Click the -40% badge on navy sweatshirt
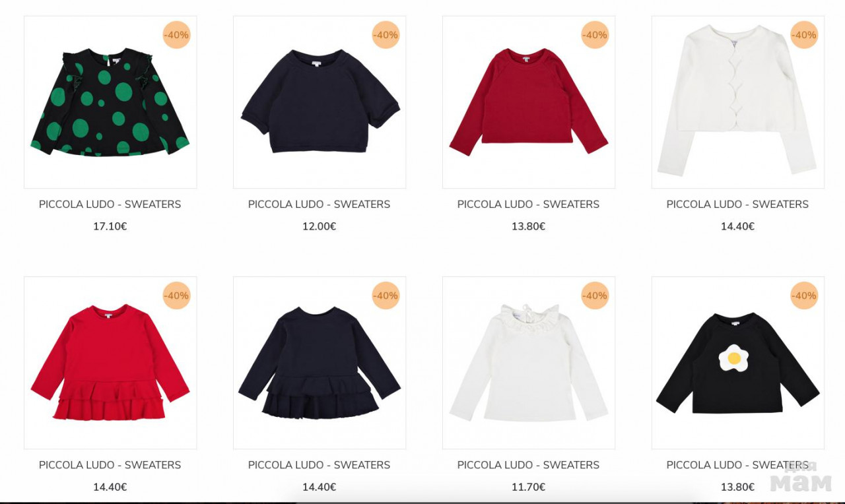The width and height of the screenshot is (845, 504). [386, 35]
